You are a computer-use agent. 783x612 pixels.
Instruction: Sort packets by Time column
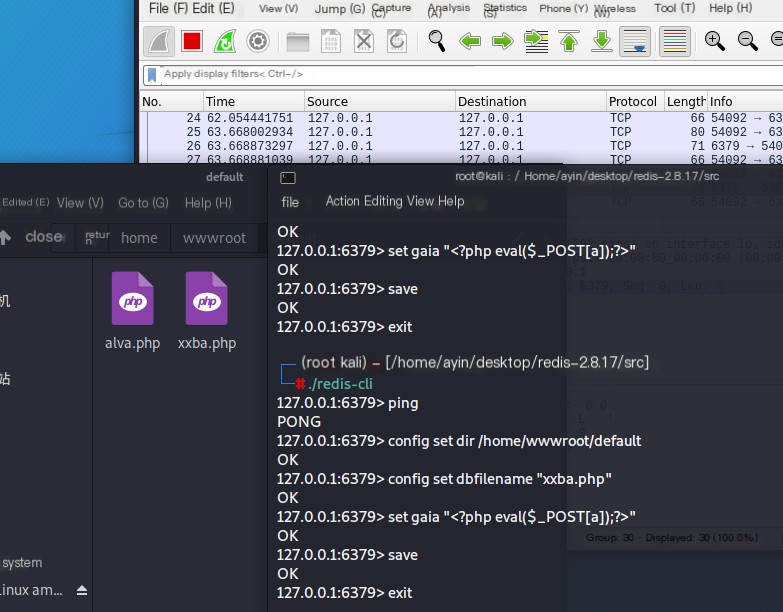(x=254, y=101)
